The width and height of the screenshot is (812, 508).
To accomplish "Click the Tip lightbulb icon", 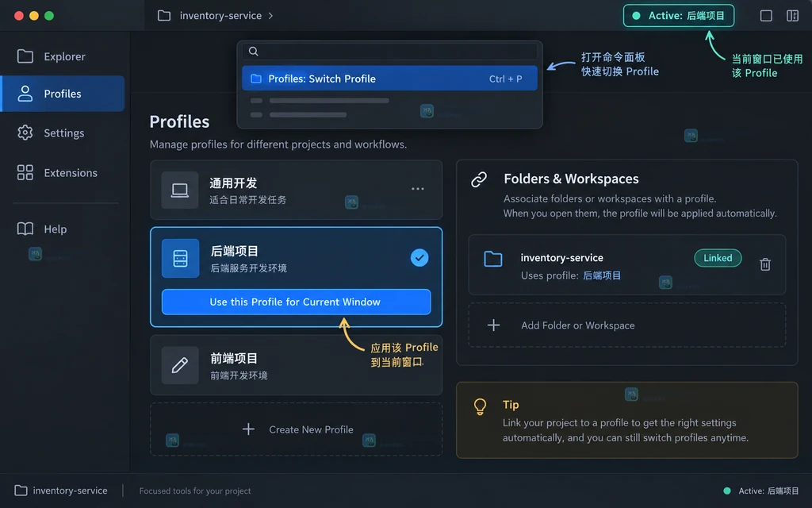I will tap(480, 407).
